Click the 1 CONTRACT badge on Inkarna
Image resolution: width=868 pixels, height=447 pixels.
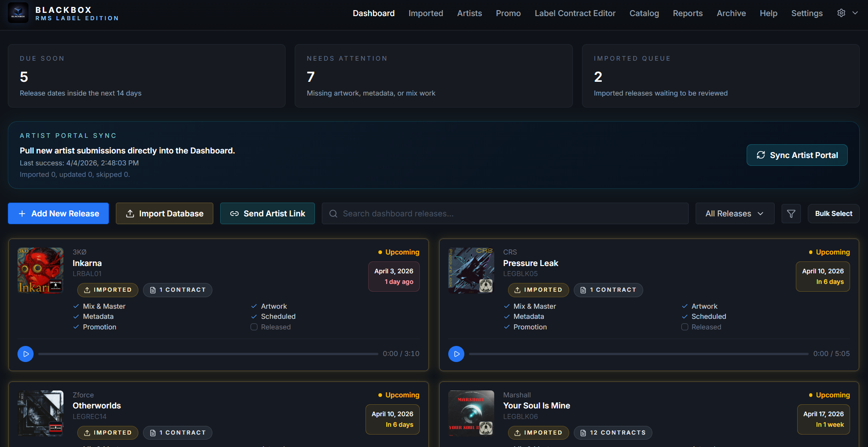point(177,290)
